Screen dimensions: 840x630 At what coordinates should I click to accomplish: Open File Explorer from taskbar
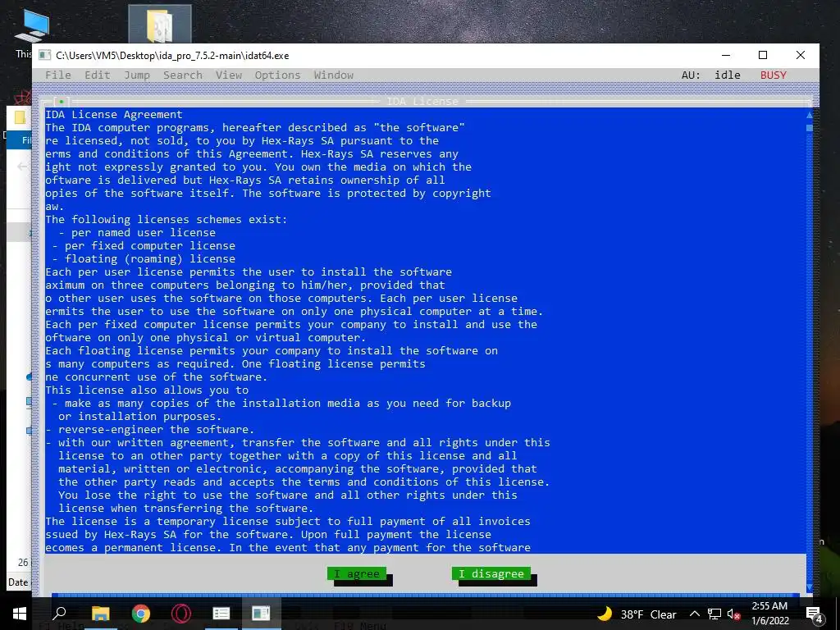click(x=100, y=614)
